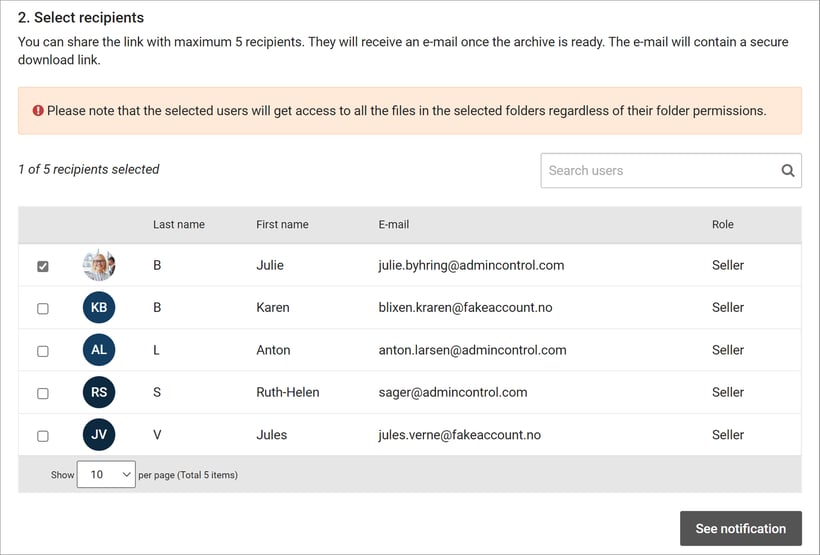This screenshot has width=820, height=555.
Task: Click the Role column header
Action: click(x=722, y=225)
